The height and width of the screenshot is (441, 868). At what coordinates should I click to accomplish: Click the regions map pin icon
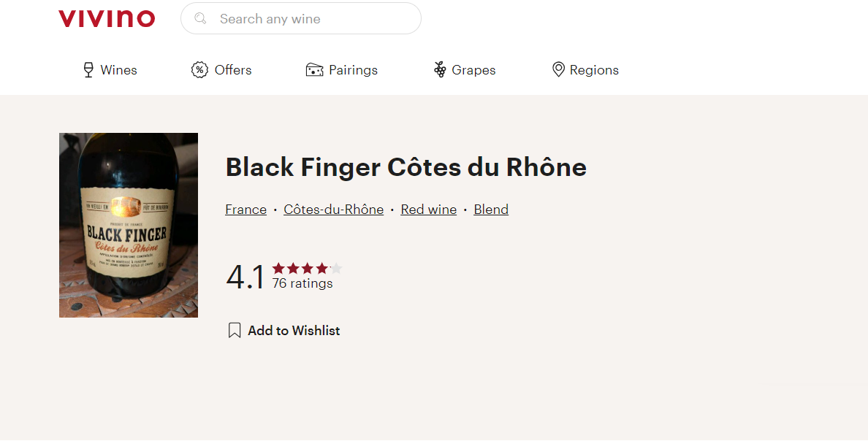[x=558, y=70]
